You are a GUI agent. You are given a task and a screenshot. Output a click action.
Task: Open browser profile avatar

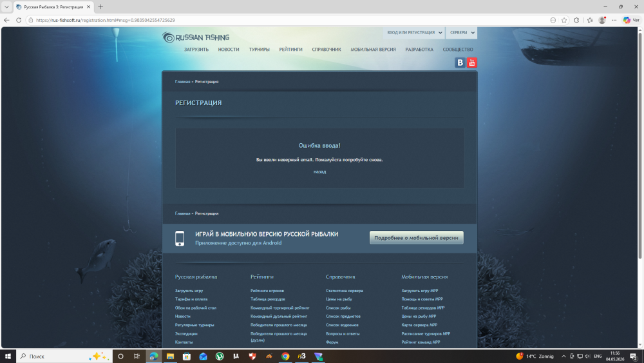pyautogui.click(x=602, y=20)
